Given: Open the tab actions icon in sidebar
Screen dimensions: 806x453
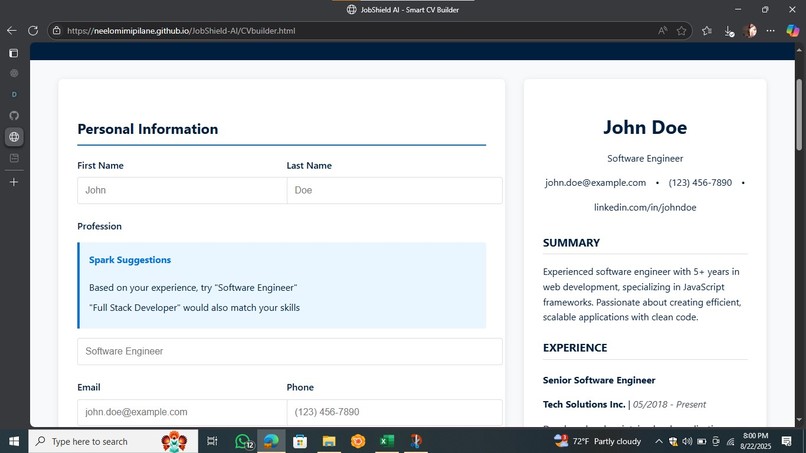Looking at the screenshot, I should [14, 53].
